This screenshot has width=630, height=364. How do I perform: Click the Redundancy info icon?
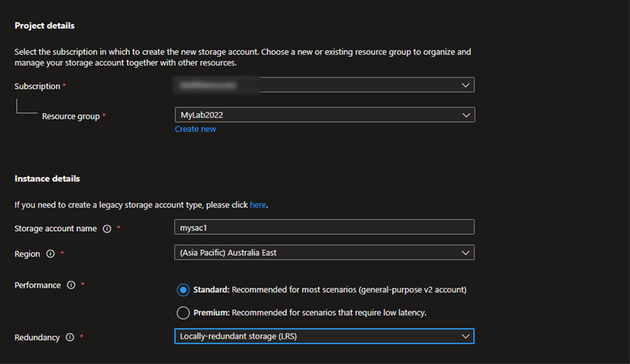[x=69, y=337]
